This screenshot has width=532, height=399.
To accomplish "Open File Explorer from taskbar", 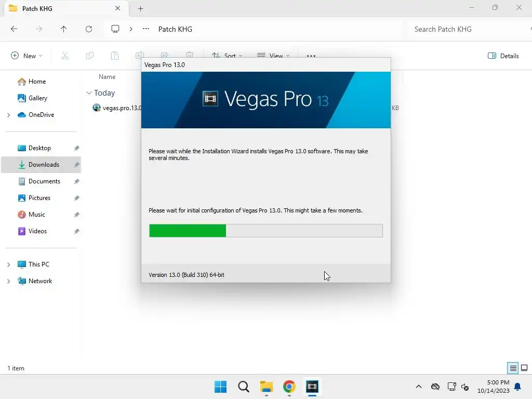I will coord(267,387).
